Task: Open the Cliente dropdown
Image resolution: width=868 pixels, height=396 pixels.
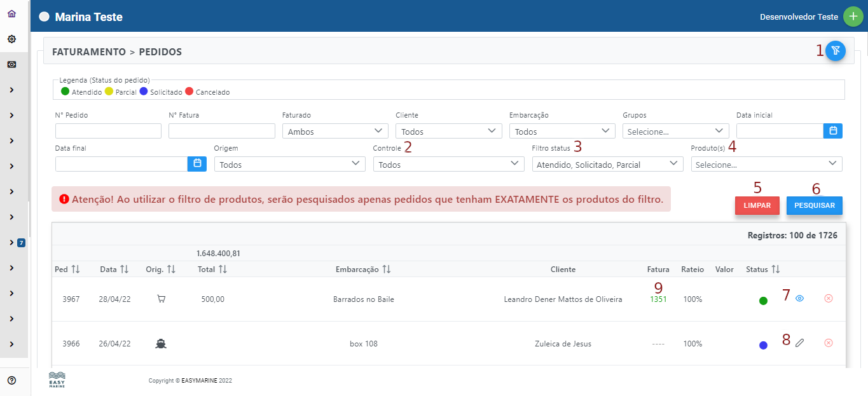Action: pyautogui.click(x=448, y=131)
